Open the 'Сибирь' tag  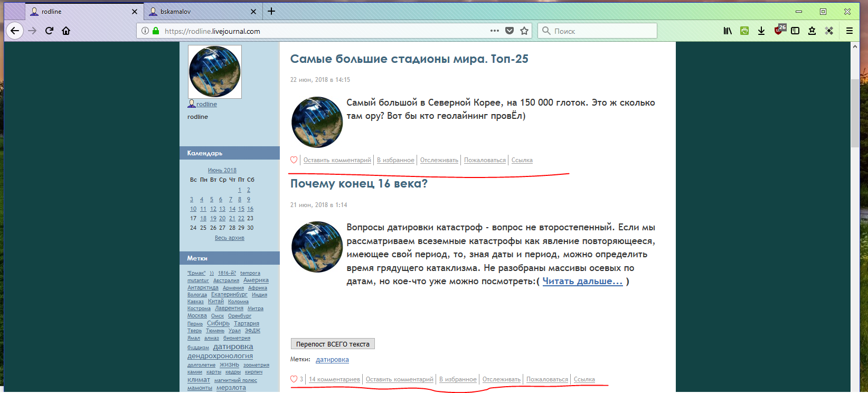pos(218,323)
